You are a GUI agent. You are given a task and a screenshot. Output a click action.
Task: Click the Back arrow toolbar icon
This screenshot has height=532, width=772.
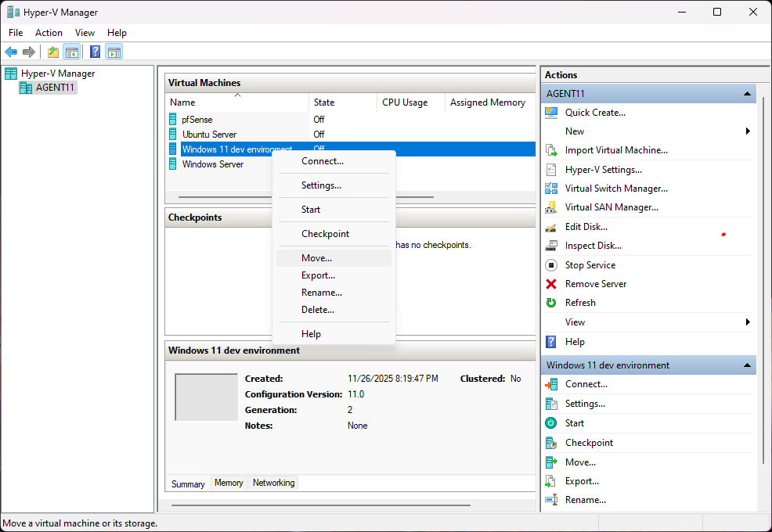[11, 52]
